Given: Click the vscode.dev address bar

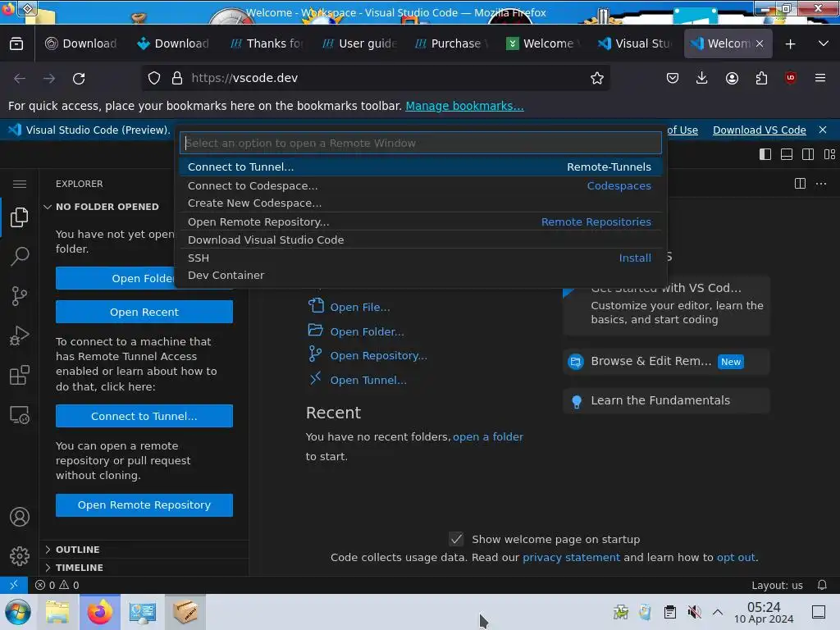Looking at the screenshot, I should tap(375, 78).
